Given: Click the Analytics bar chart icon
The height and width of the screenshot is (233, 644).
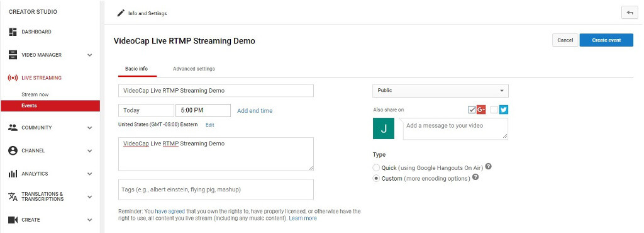Looking at the screenshot, I should (13, 174).
